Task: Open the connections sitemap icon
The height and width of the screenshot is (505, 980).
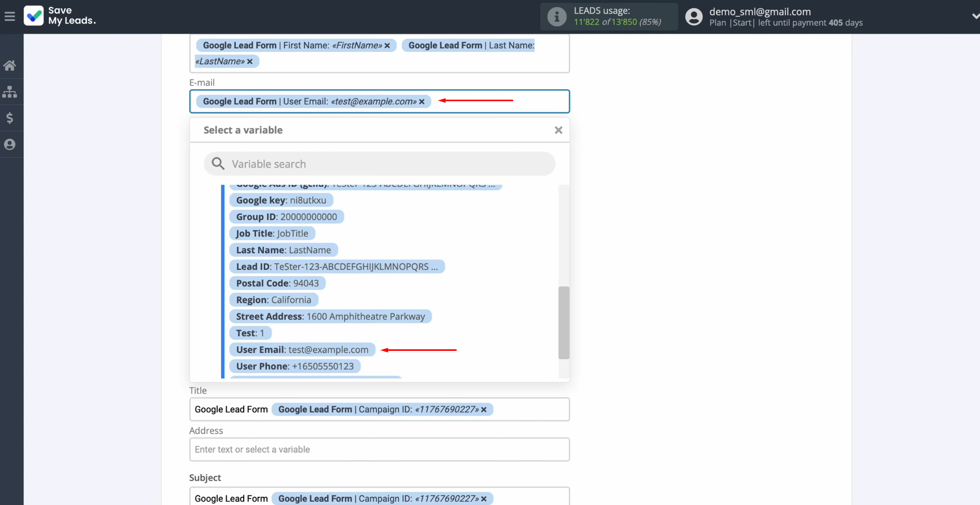Action: [9, 92]
